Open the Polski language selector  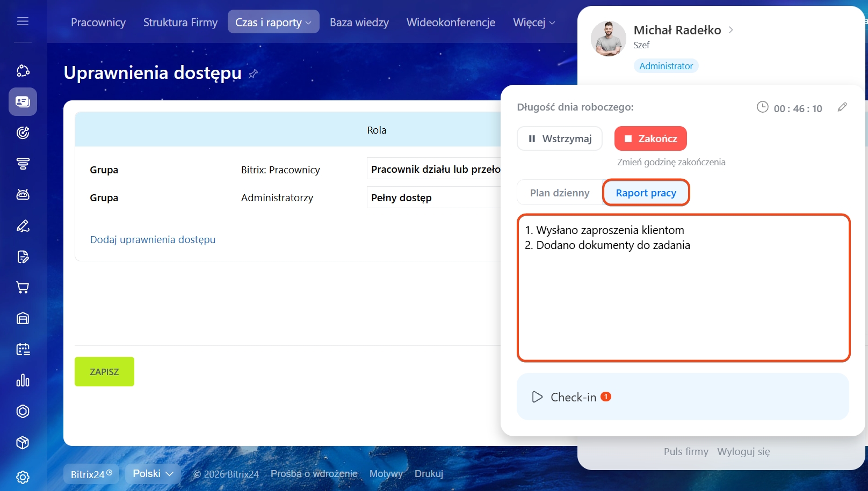point(153,473)
